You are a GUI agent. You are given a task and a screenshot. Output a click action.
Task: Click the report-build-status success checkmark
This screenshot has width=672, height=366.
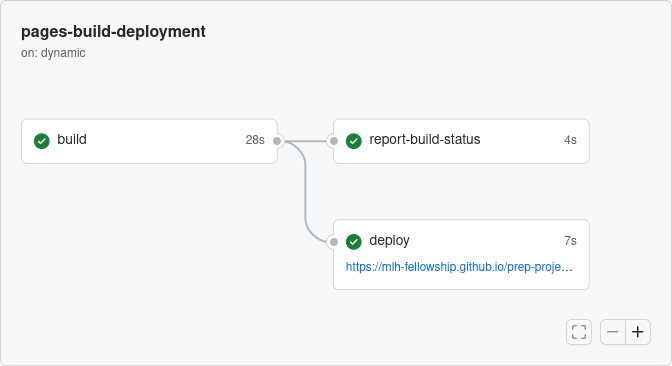(x=354, y=141)
